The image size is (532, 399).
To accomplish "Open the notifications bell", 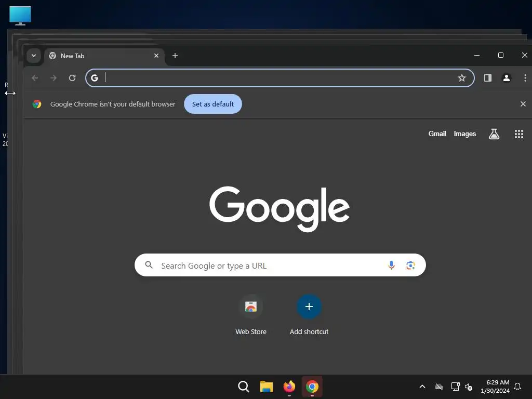I will (x=518, y=387).
